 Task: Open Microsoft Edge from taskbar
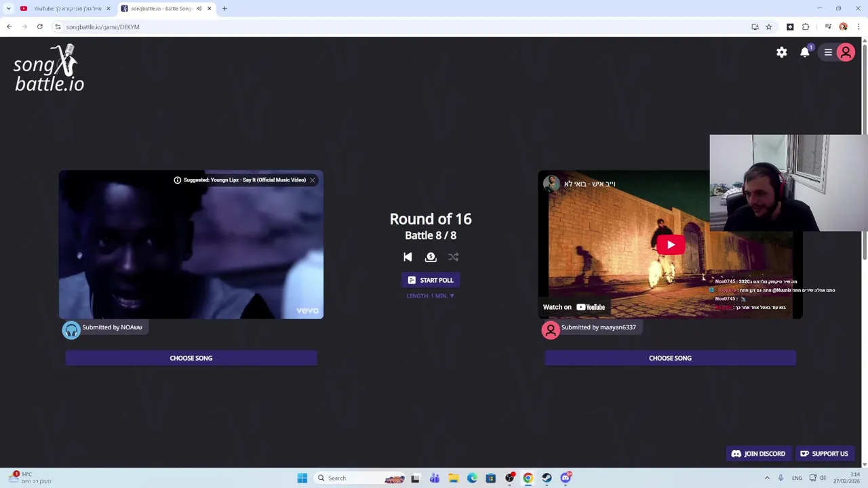point(472,478)
